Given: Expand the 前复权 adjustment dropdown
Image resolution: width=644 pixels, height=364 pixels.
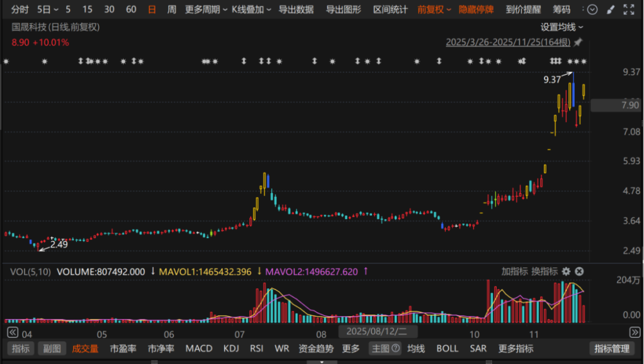Looking at the screenshot, I should (434, 10).
